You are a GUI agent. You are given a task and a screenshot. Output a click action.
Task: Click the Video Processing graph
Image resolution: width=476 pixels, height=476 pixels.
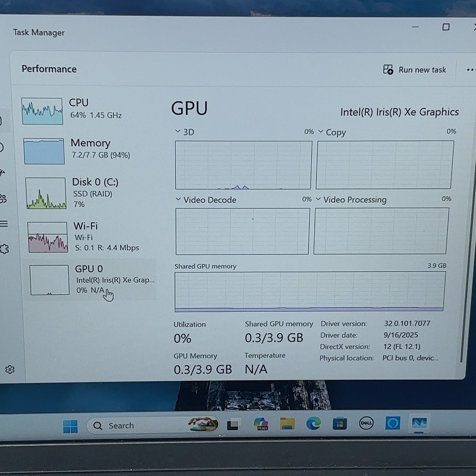coord(381,231)
